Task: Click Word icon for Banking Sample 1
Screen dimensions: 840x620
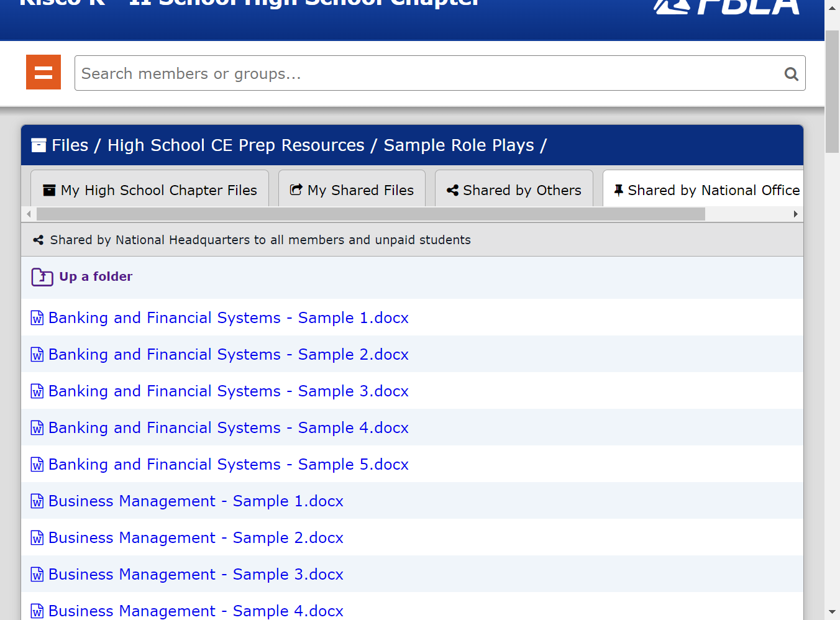Action: coord(37,318)
